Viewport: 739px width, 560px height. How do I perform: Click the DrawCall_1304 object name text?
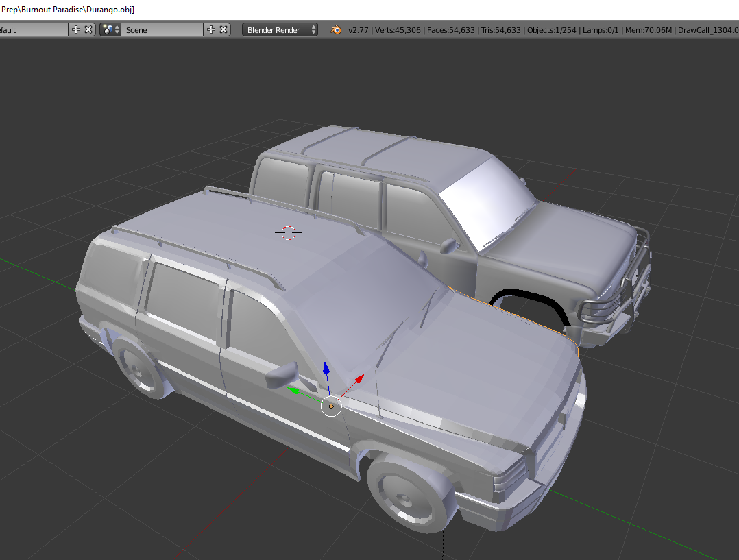[708, 30]
